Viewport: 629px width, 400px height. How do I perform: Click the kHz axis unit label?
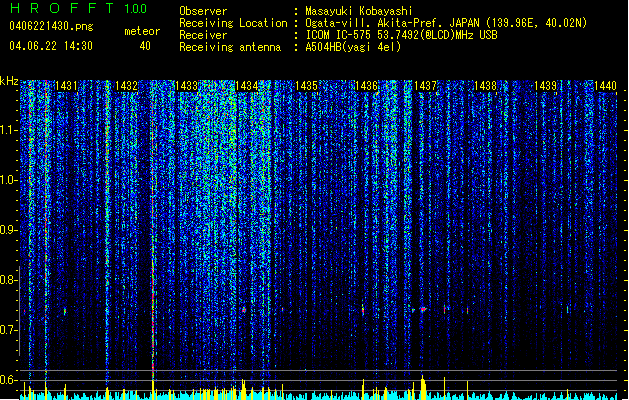pyautogui.click(x=9, y=81)
